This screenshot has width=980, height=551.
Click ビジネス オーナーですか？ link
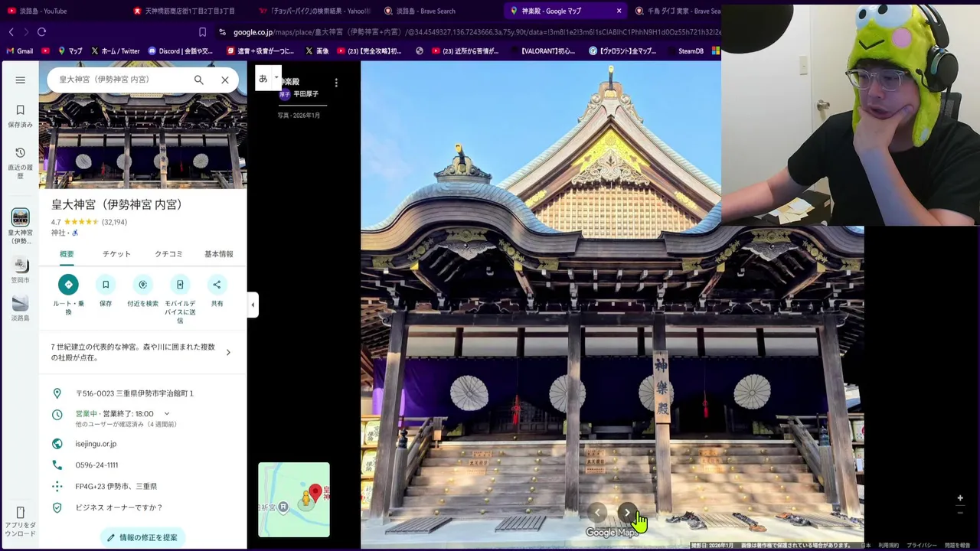[119, 507]
